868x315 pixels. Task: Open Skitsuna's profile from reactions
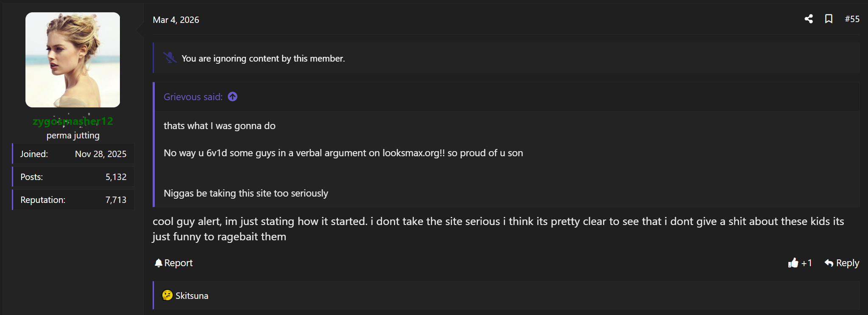pos(192,296)
